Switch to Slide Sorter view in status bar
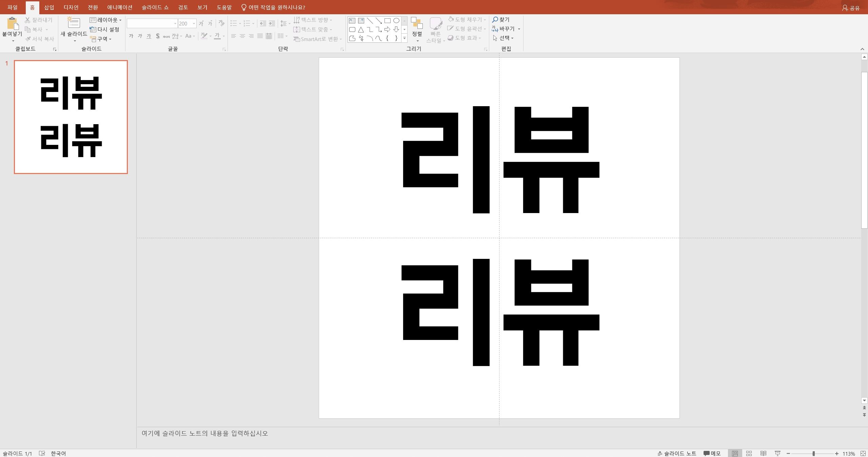This screenshot has height=457, width=868. pos(749,453)
